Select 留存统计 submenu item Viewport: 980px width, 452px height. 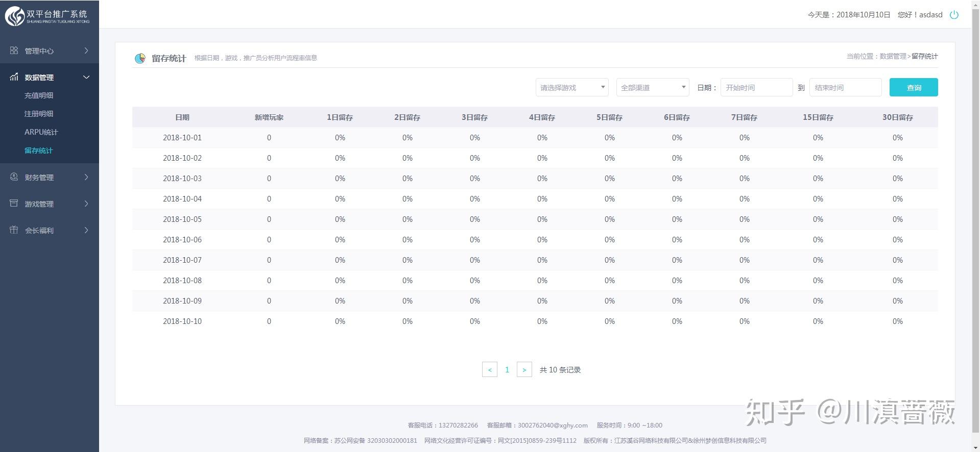[x=39, y=150]
